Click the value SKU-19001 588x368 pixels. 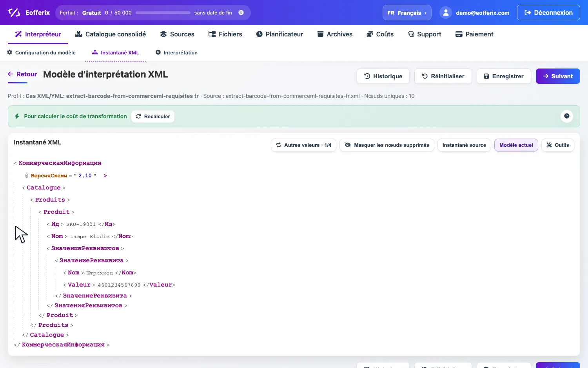tap(81, 224)
